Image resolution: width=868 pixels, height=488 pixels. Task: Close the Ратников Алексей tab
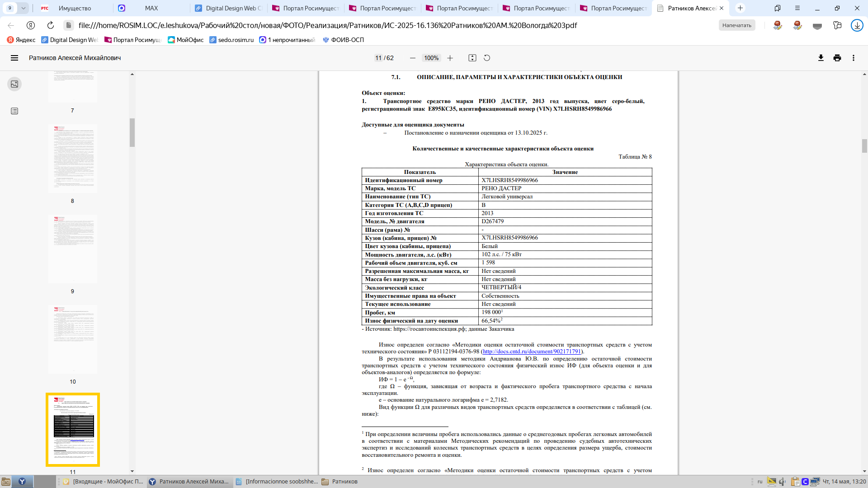coord(722,8)
